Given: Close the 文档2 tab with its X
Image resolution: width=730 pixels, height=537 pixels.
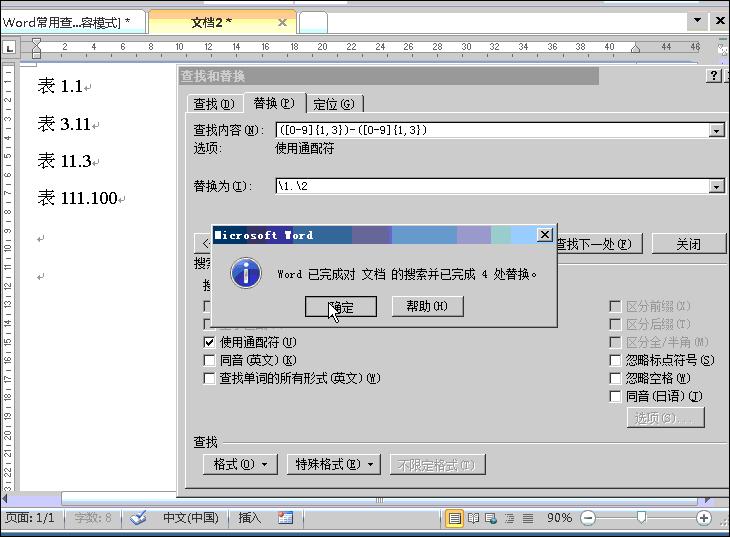Looking at the screenshot, I should point(282,22).
